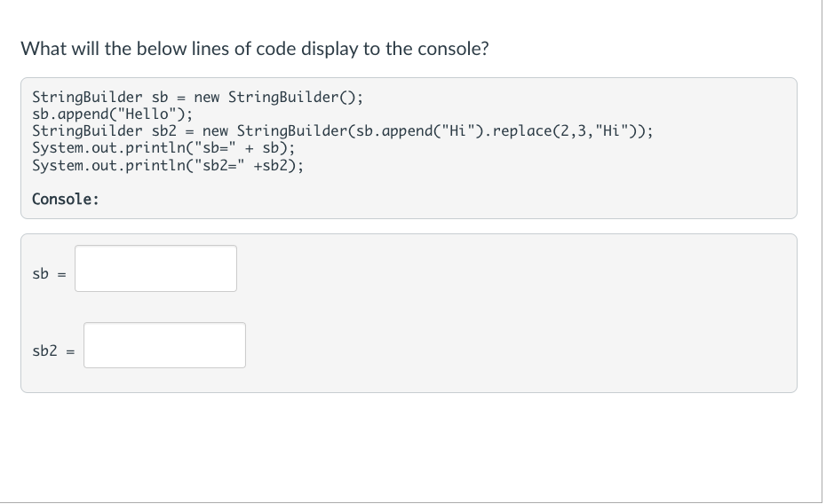Click the println("sb=" + sb) line
The image size is (826, 504).
(x=163, y=148)
